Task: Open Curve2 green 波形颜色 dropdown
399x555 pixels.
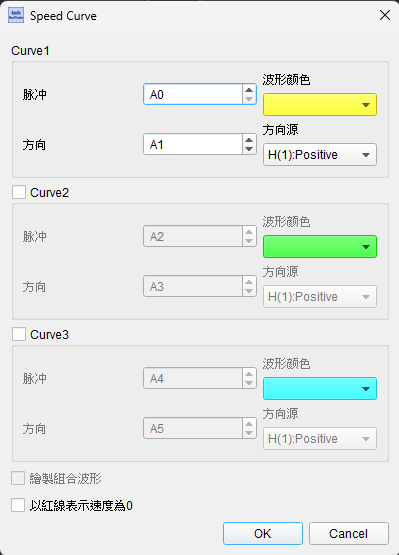Action: [320, 246]
